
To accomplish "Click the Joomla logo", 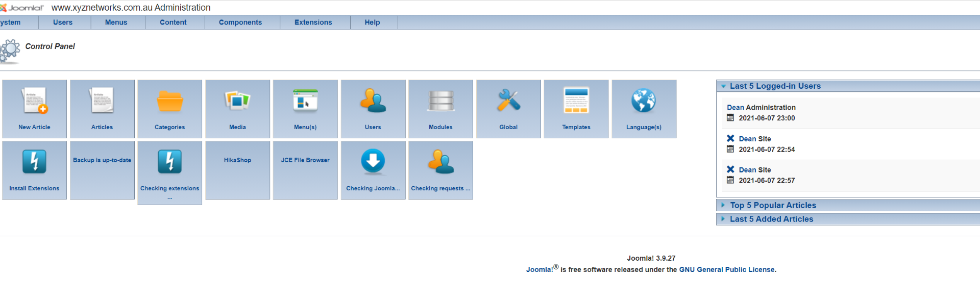I will click(22, 8).
